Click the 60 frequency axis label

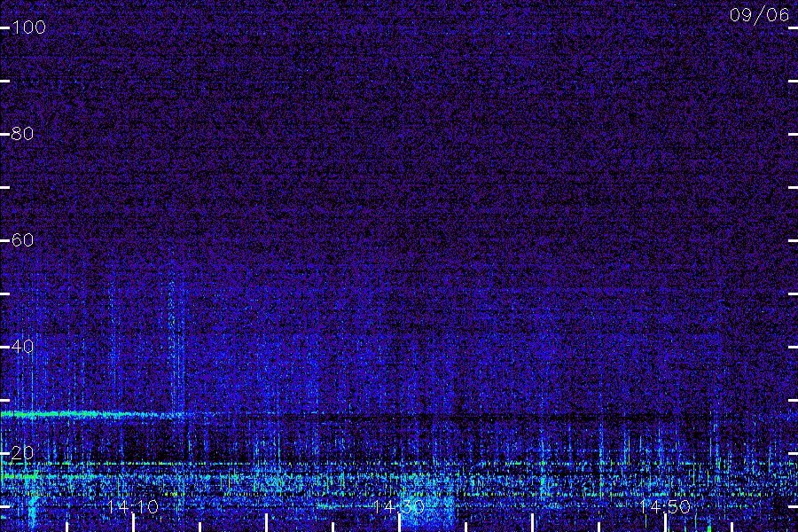click(22, 239)
